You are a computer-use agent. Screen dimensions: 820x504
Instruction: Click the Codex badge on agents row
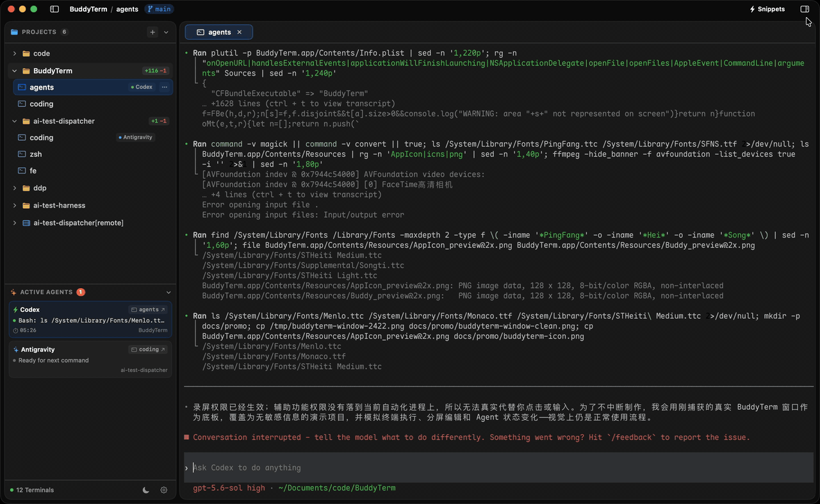click(x=142, y=87)
